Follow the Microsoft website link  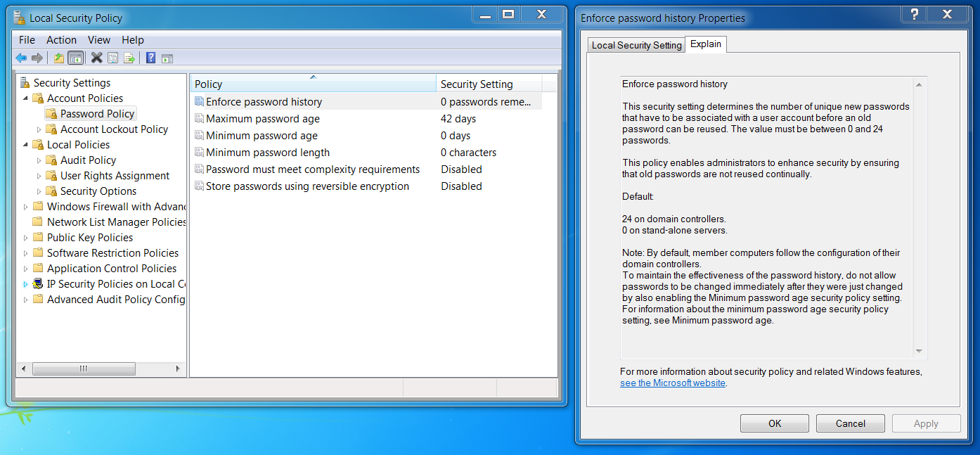[x=672, y=383]
